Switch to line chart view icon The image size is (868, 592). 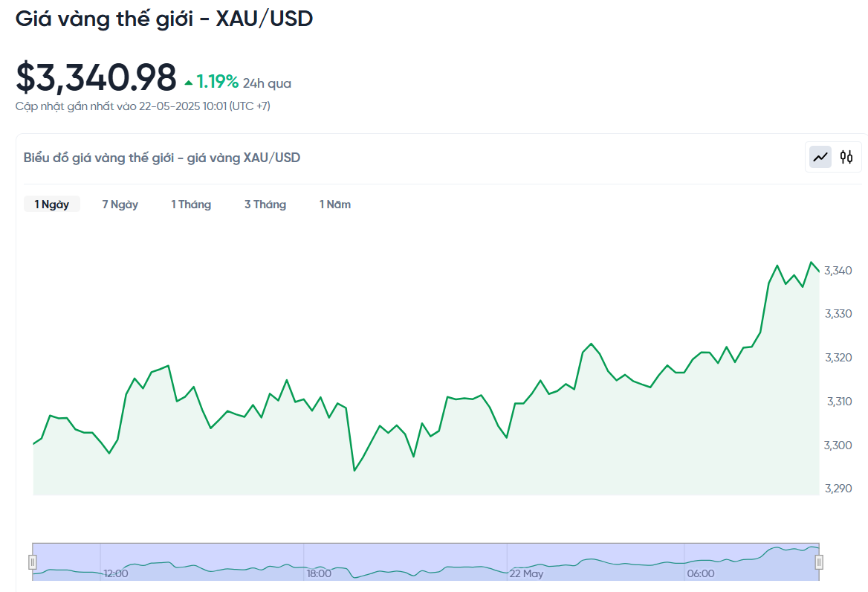(x=820, y=157)
